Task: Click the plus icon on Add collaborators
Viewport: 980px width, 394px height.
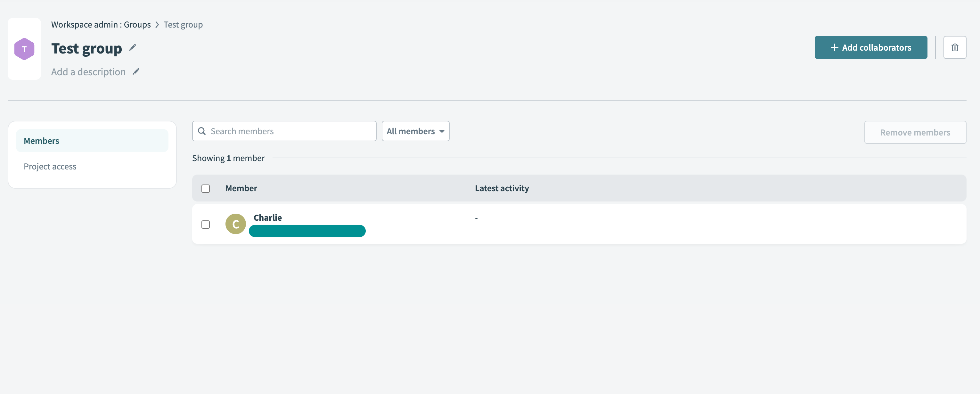Action: coord(834,48)
